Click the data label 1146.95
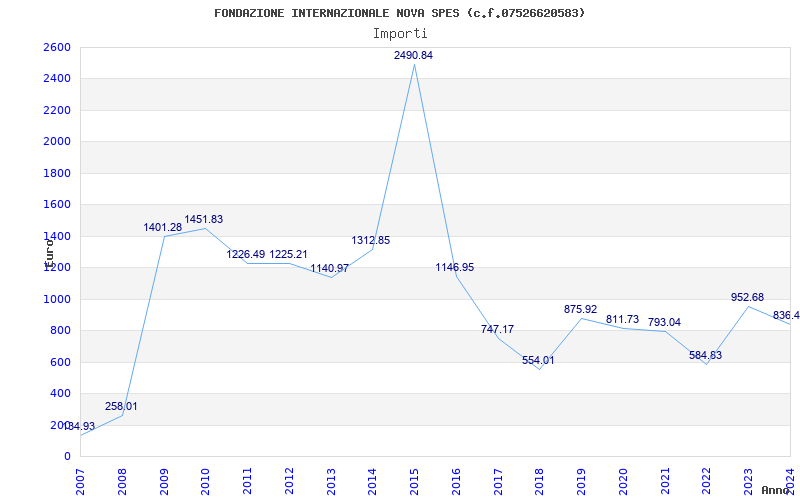 click(455, 267)
